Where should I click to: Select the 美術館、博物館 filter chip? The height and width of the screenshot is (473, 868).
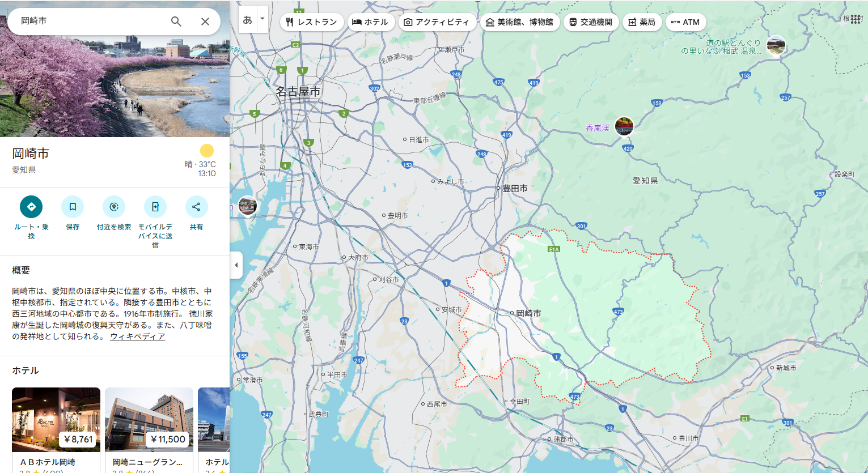click(520, 22)
